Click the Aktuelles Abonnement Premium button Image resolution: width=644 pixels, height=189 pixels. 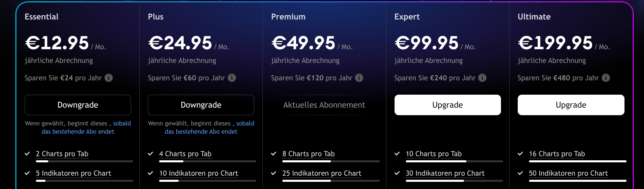[324, 105]
